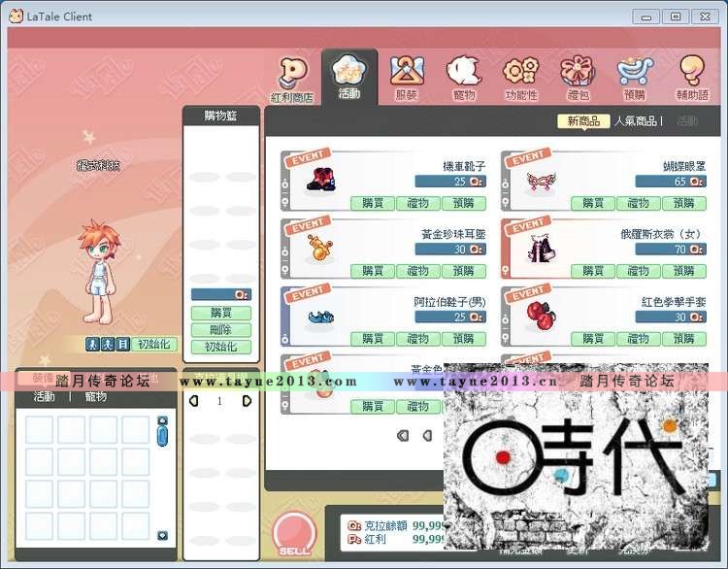Gift 阿拉伯鞋子(男) using 禮物 button

click(417, 339)
